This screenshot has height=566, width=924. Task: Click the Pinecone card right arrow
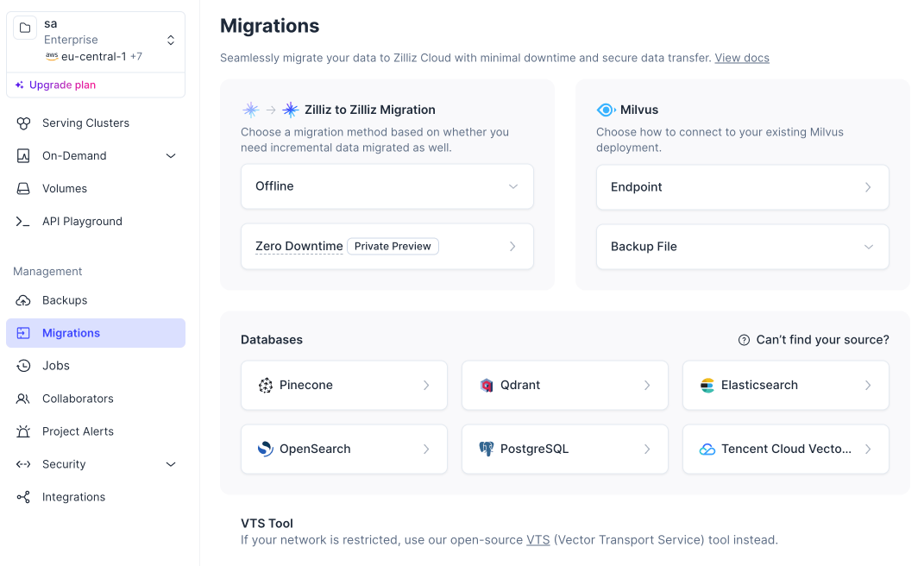[x=426, y=385]
